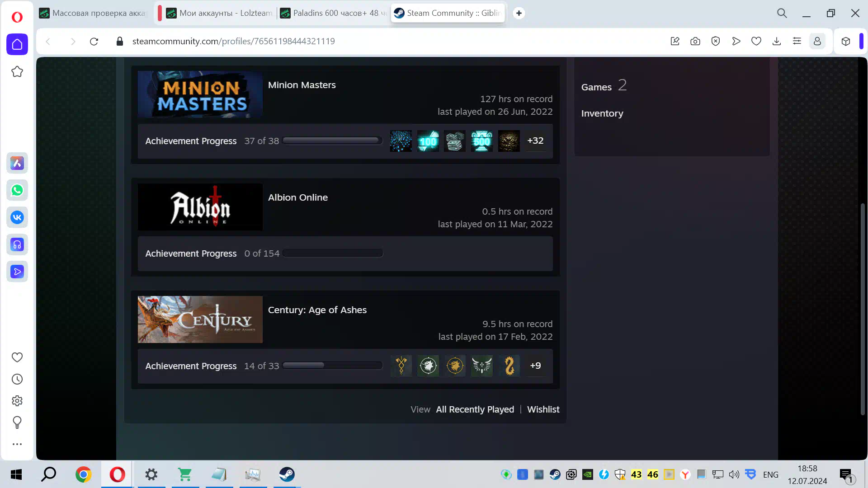Open volume control in system tray

tap(734, 474)
